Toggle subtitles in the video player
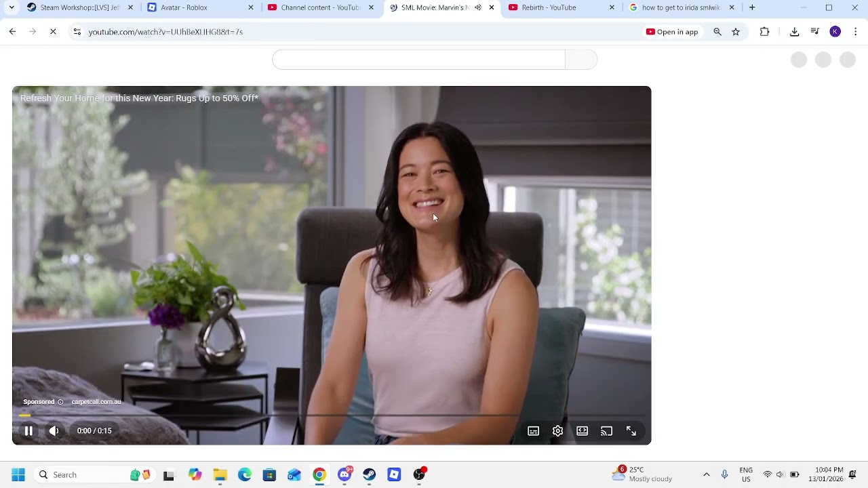Viewport: 868px width, 488px height. click(534, 431)
